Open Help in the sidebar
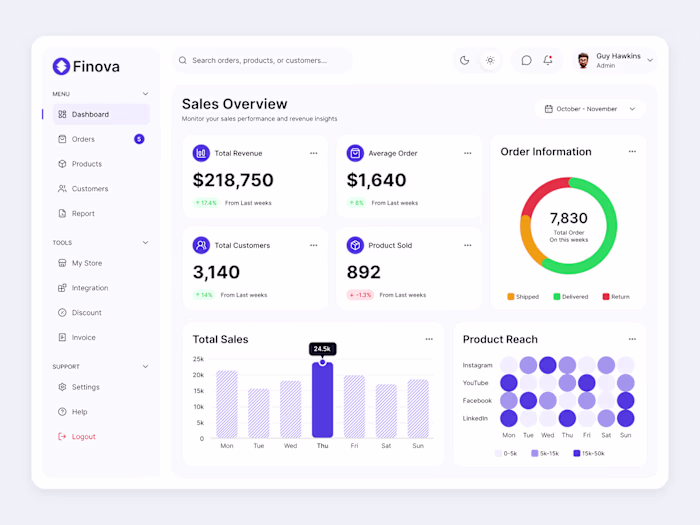Screen dimensions: 700x525 [x=101, y=412]
